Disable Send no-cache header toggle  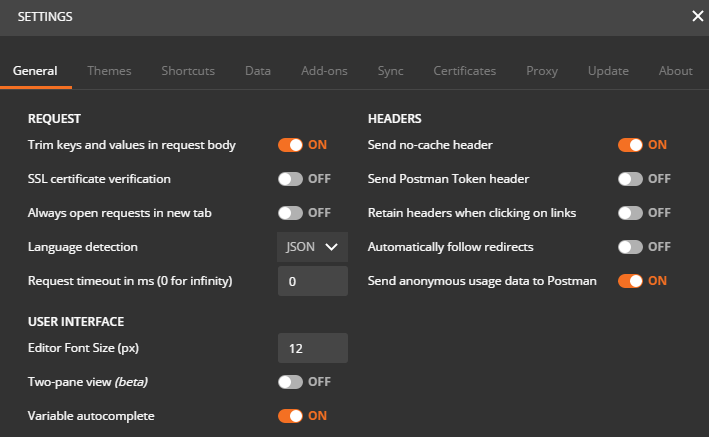point(630,145)
